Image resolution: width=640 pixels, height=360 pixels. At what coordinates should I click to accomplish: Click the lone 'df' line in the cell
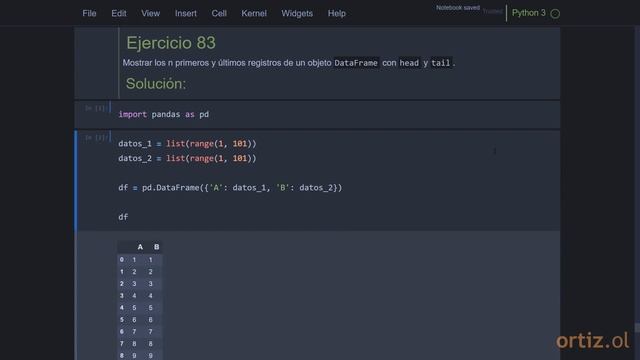(x=123, y=217)
